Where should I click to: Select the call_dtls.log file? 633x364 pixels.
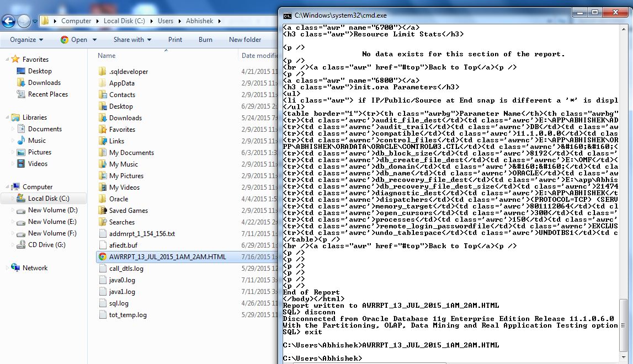click(x=126, y=269)
